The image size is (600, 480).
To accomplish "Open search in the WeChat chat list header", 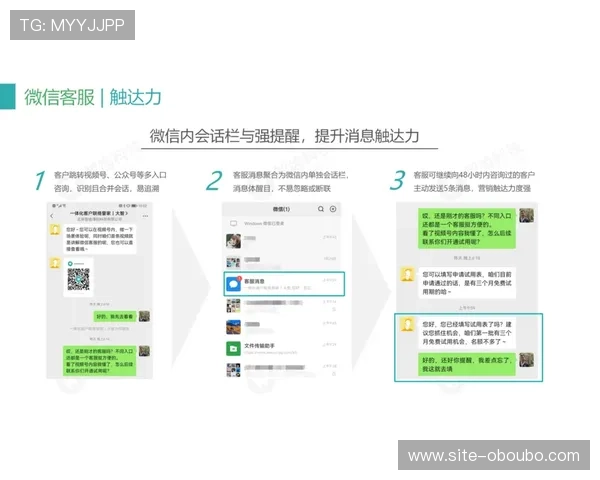I will pyautogui.click(x=321, y=209).
